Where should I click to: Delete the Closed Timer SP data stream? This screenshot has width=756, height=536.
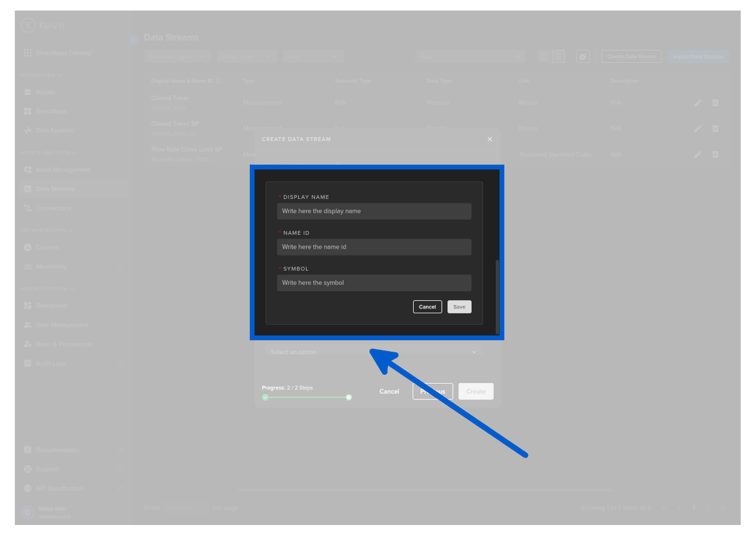click(715, 128)
